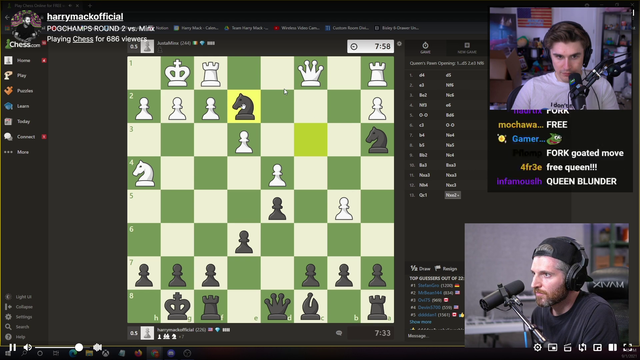Open harrymackofficial player avatar below board
Screen dimensions: 640x360
[x=147, y=333]
